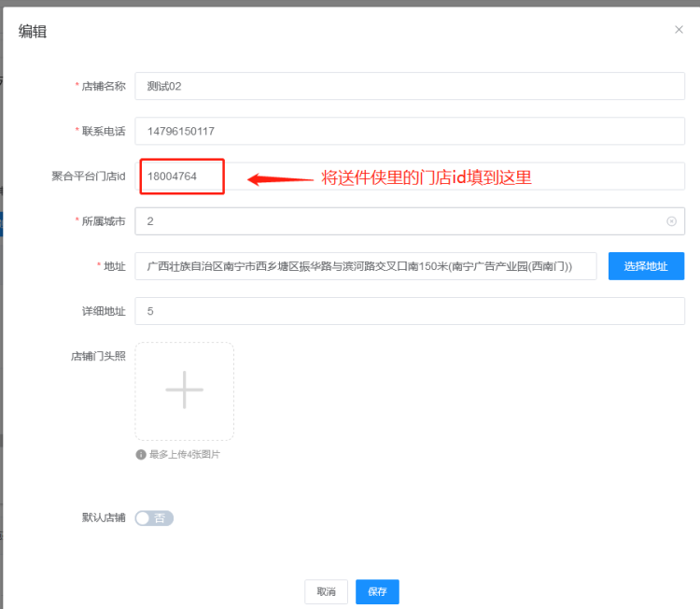Toggle the 默认店铺 switch
700x609 pixels.
pyautogui.click(x=154, y=518)
